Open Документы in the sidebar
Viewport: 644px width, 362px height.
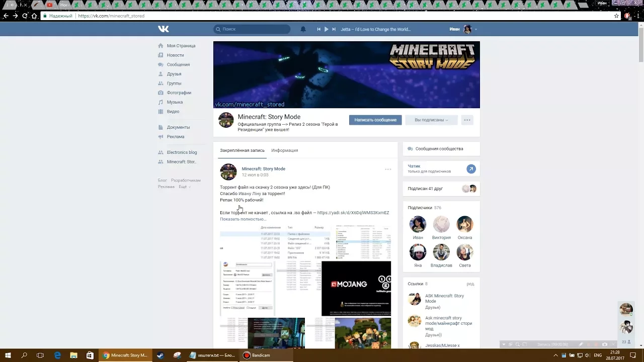point(178,127)
